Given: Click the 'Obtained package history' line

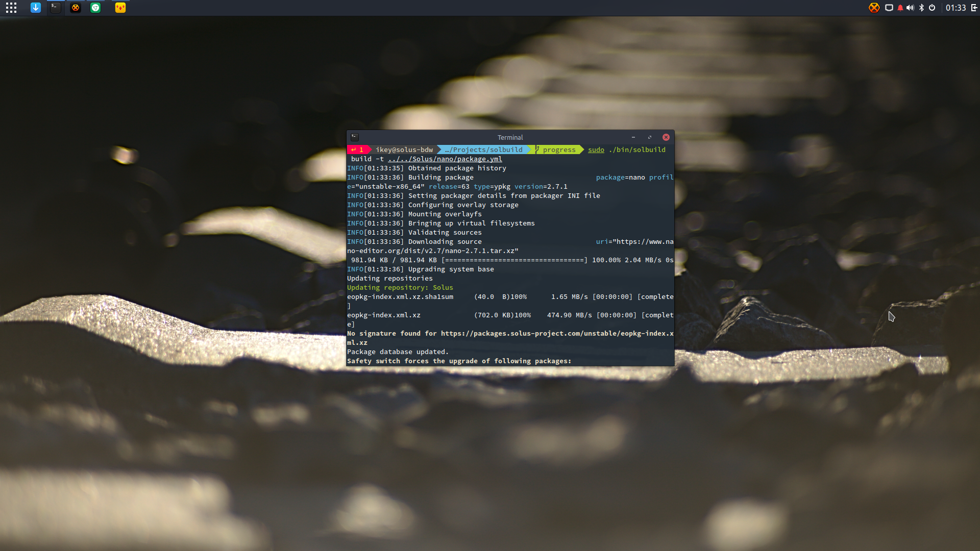Looking at the screenshot, I should coord(427,168).
